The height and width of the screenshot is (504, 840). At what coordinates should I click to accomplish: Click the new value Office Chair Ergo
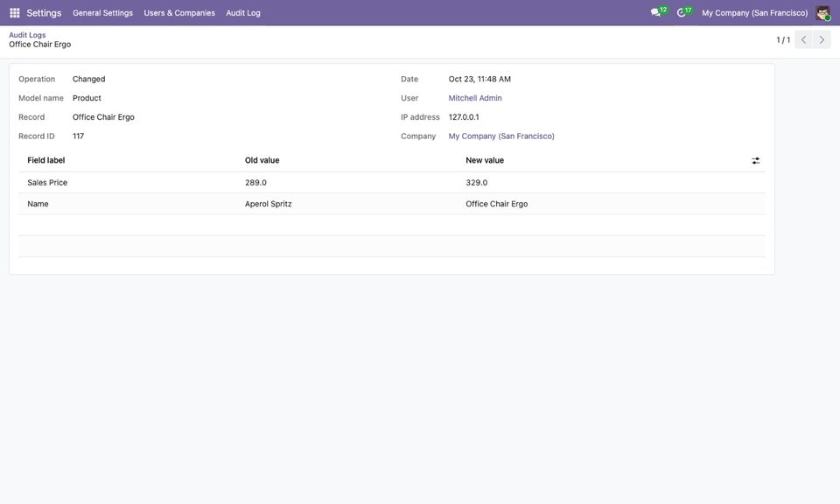click(x=497, y=204)
